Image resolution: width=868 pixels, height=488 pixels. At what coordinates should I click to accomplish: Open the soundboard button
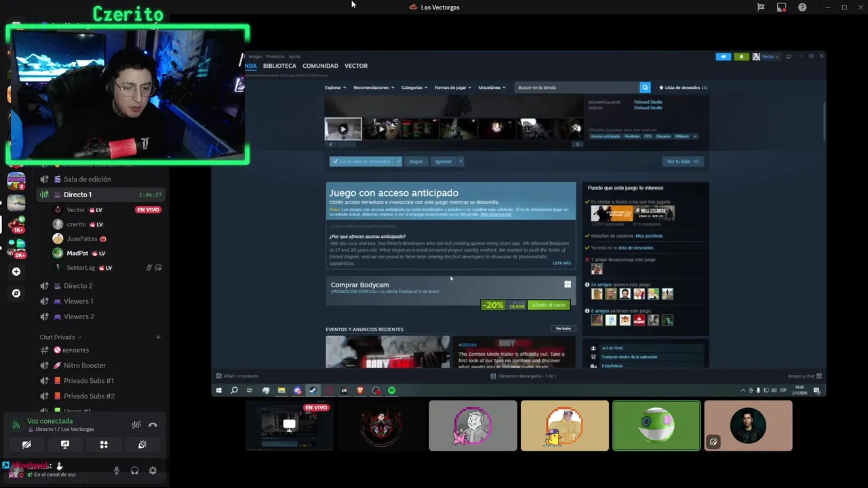click(x=142, y=445)
